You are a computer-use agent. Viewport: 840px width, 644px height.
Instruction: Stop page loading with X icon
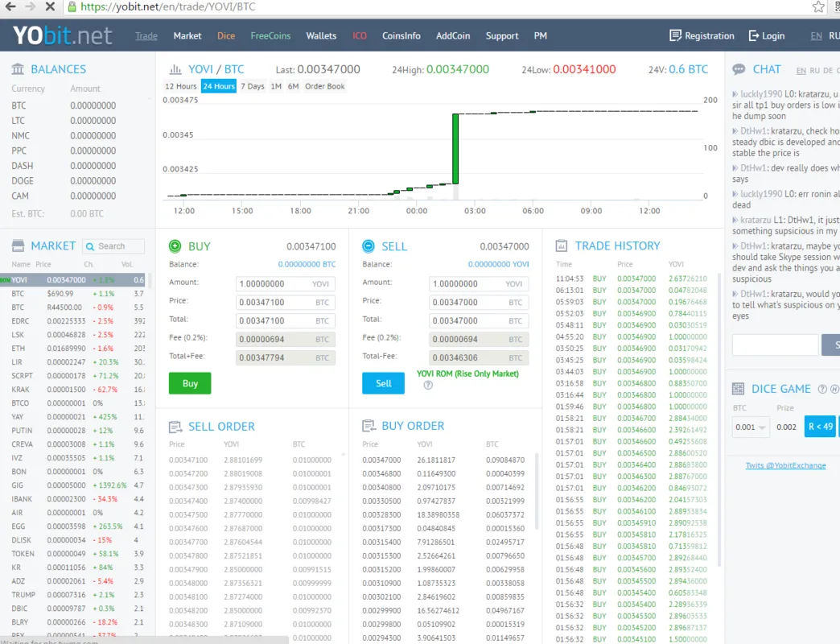[x=50, y=7]
